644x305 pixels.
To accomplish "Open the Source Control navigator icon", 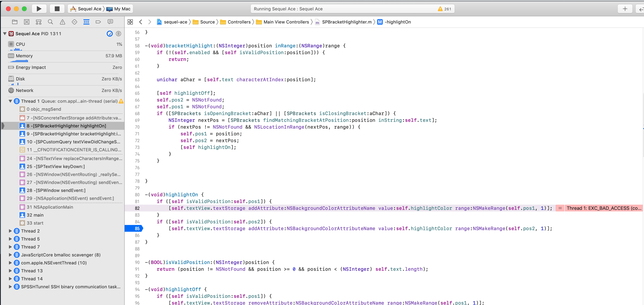I will pos(27,22).
